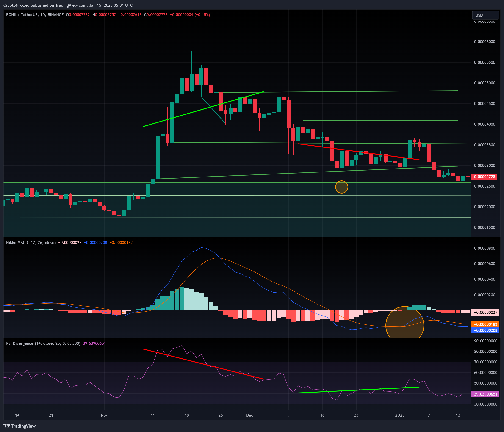Click the '13' date label on the time axis
The height and width of the screenshot is (432, 504).
tap(458, 415)
